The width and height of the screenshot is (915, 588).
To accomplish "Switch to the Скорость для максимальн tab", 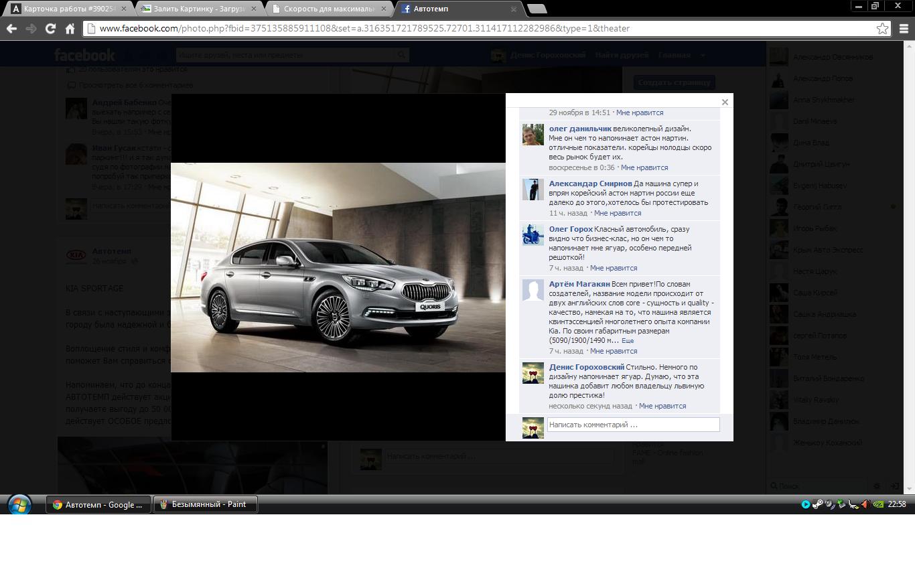I will point(330,9).
